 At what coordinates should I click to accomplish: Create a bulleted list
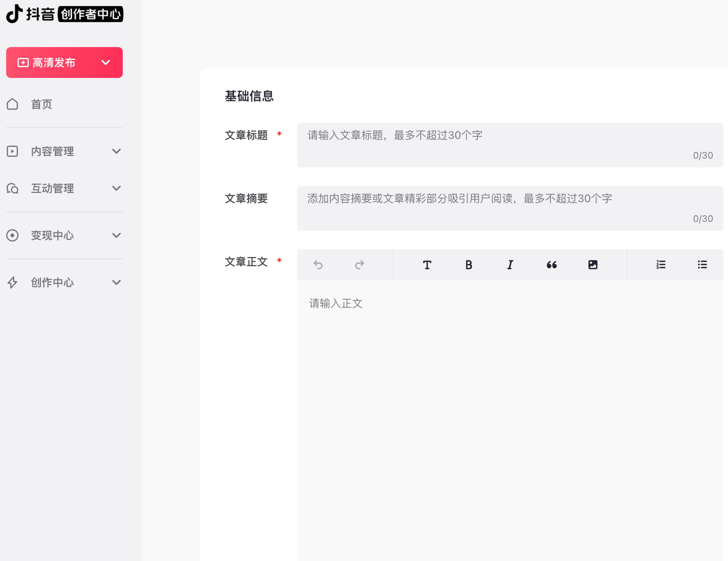point(702,265)
